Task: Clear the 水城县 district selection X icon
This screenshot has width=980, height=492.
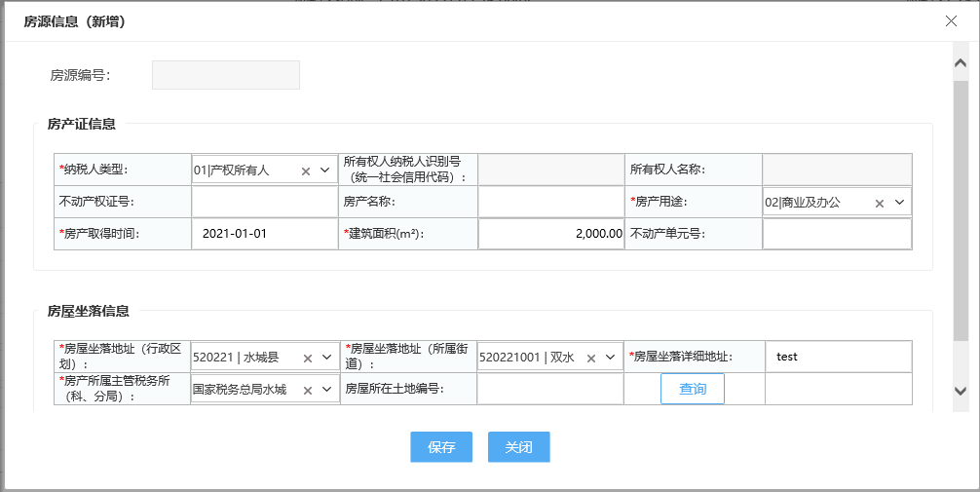Action: (308, 359)
